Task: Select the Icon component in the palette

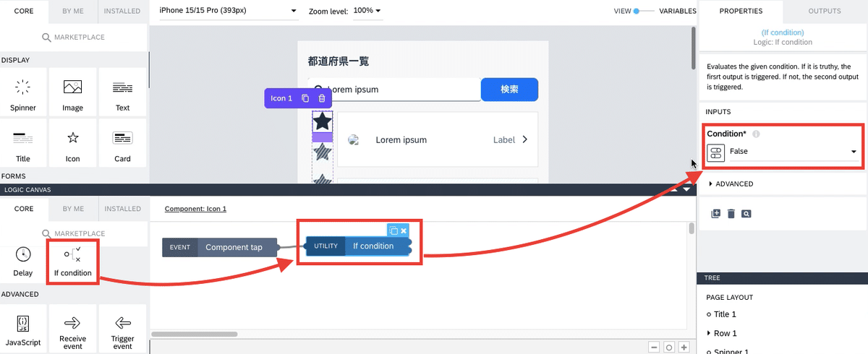Action: (x=72, y=143)
